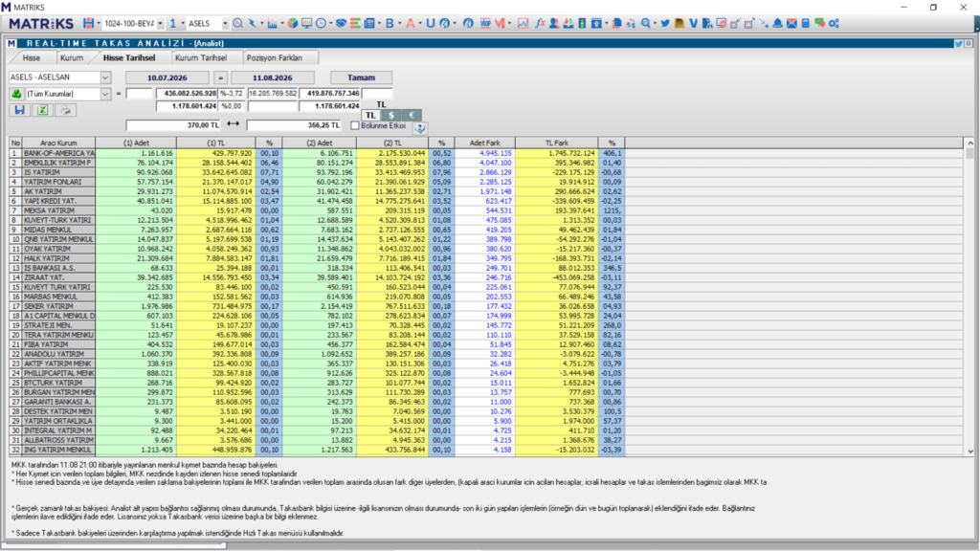Image resolution: width=980 pixels, height=551 pixels.
Task: Switch to the Kurum Tarihsel tab
Action: pyautogui.click(x=201, y=57)
